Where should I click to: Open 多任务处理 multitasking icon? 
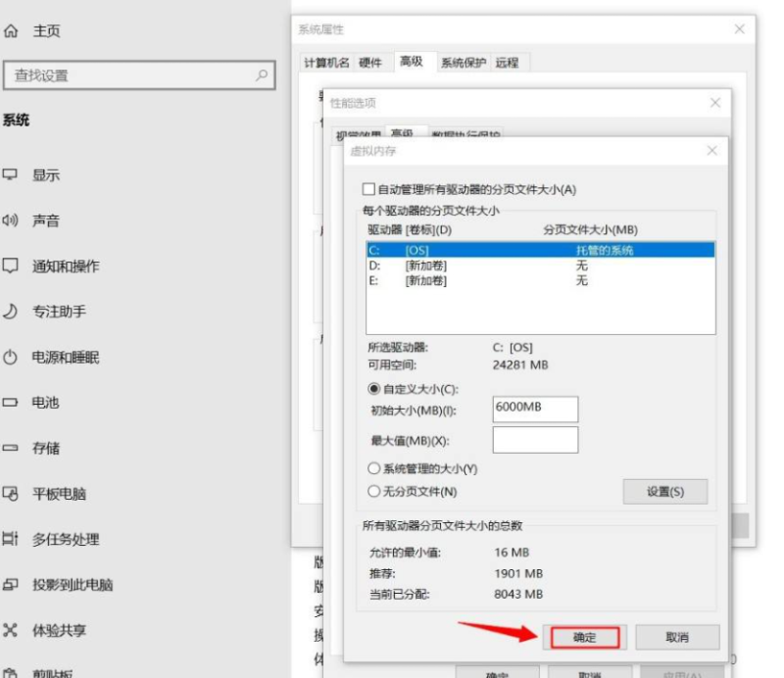(x=10, y=539)
